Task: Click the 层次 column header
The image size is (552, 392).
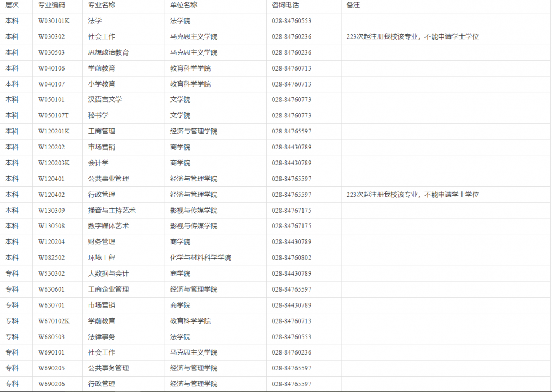Action: [x=12, y=5]
